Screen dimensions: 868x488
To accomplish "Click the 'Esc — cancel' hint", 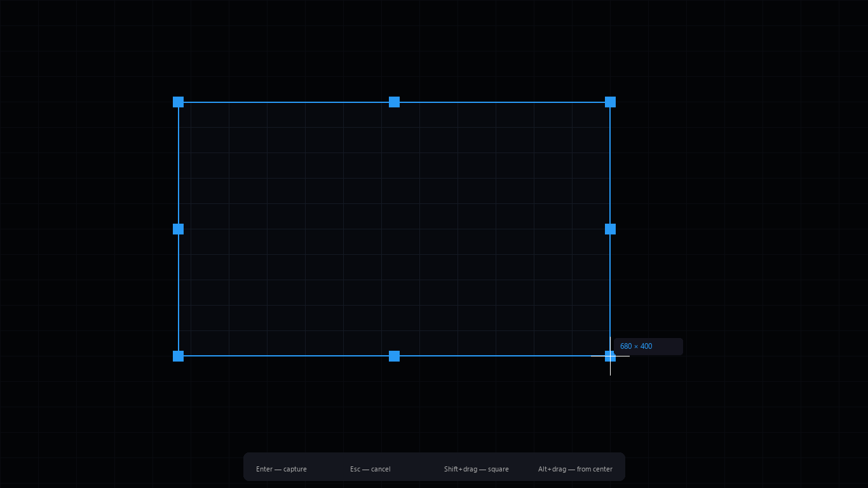I will (370, 469).
